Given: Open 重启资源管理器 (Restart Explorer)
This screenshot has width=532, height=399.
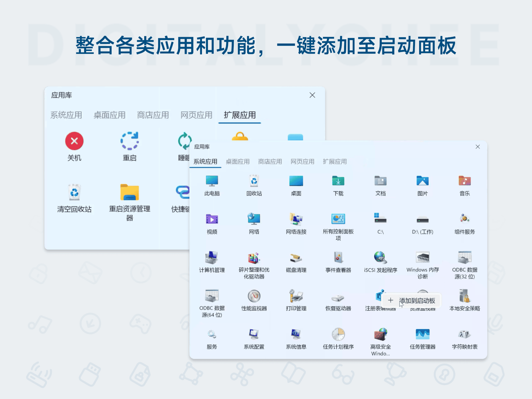Looking at the screenshot, I should [130, 192].
